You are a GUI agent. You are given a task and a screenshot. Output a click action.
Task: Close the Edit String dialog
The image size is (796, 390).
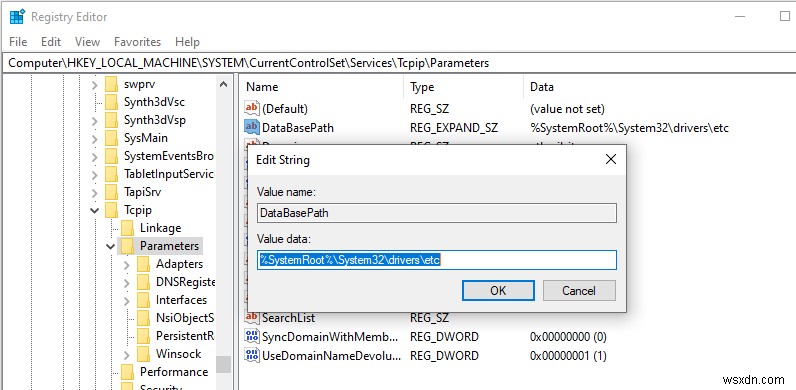(x=611, y=159)
